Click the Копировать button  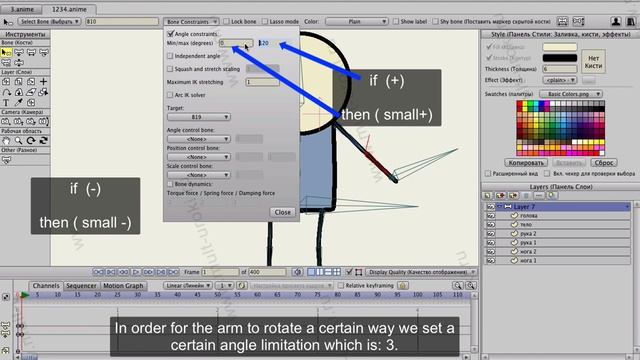click(x=526, y=163)
